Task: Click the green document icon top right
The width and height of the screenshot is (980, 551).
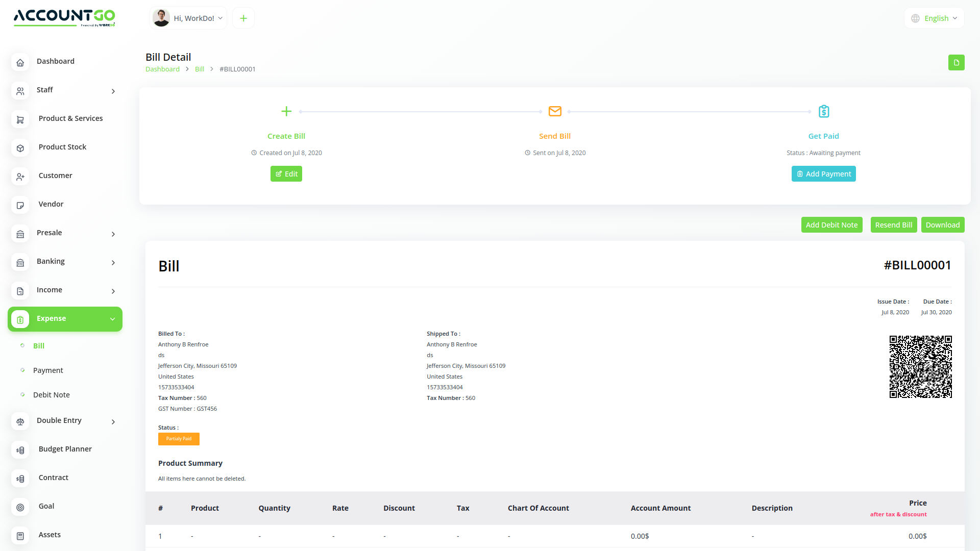Action: [956, 63]
